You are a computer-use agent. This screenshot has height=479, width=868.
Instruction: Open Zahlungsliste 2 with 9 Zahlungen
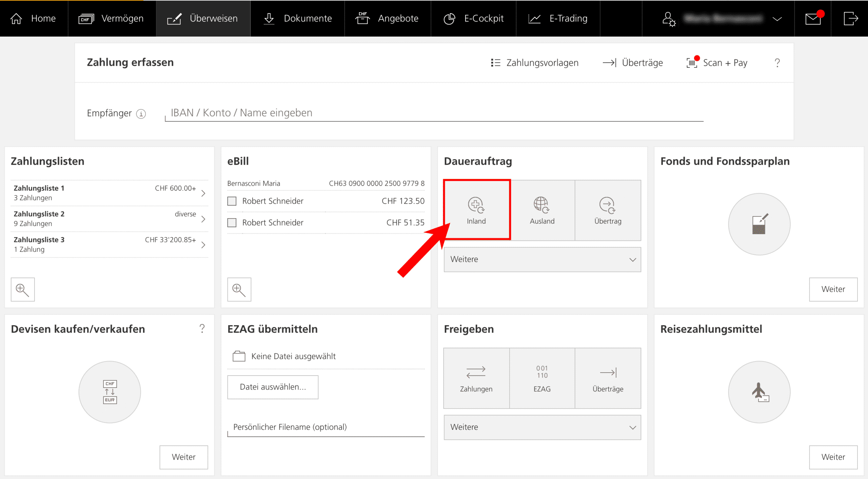click(110, 218)
